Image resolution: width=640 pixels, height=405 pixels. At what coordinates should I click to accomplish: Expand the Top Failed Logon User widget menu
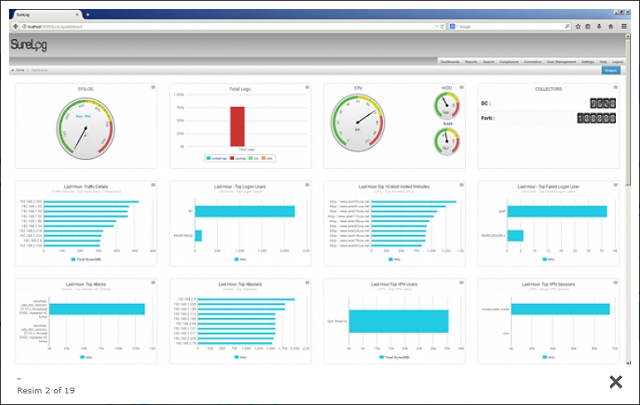[615, 185]
